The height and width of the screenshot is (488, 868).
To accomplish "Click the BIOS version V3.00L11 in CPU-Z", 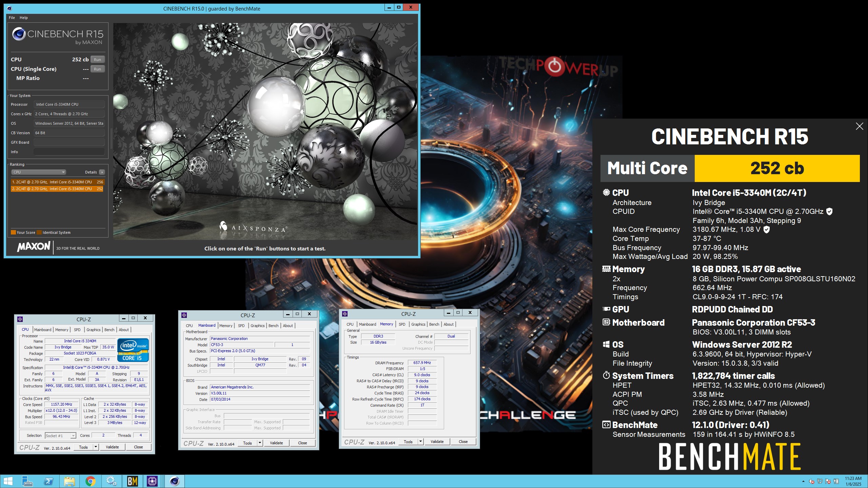I will tap(260, 393).
